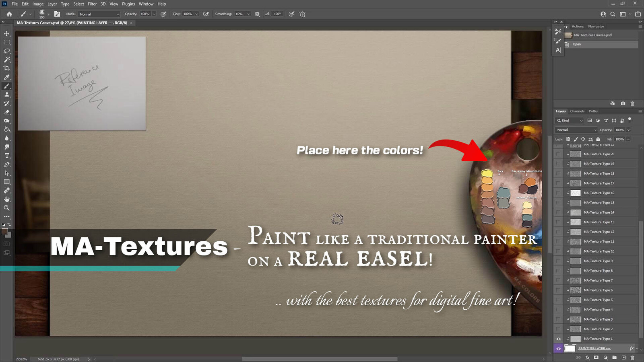Select the MA-Textures Canvas.psd history snapshot
The width and height of the screenshot is (644, 362).
click(x=601, y=35)
